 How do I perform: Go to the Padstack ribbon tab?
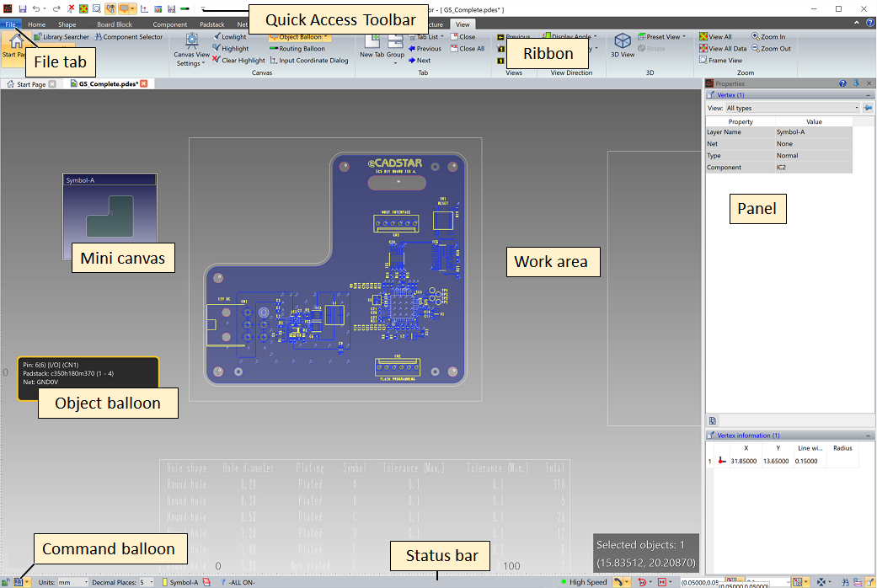pos(212,24)
